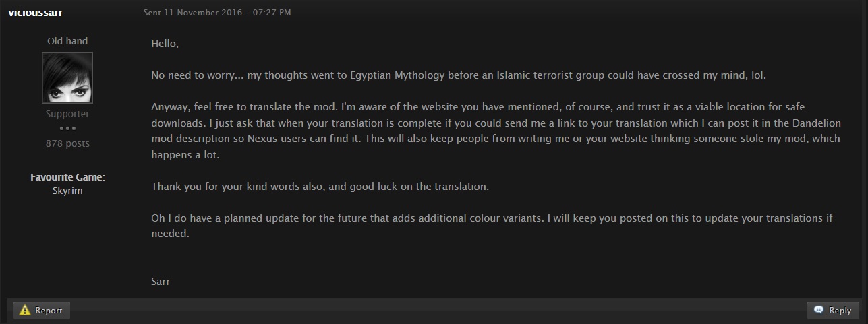868x324 pixels.
Task: Click the Skyrim favourite game entry
Action: coord(67,191)
